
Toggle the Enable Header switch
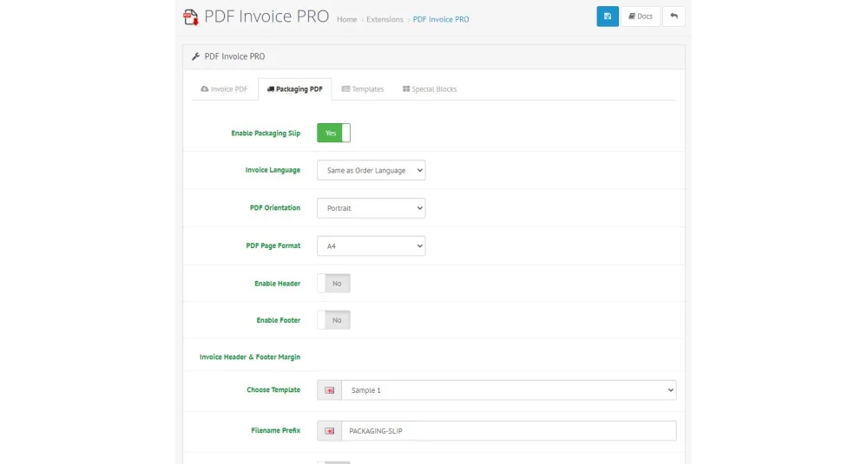pyautogui.click(x=334, y=283)
